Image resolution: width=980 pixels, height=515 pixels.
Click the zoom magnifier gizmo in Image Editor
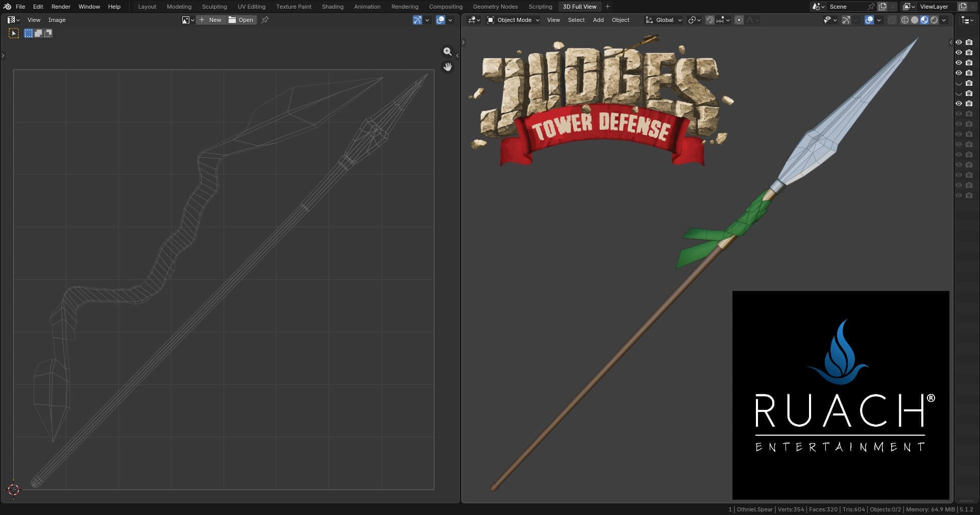448,52
